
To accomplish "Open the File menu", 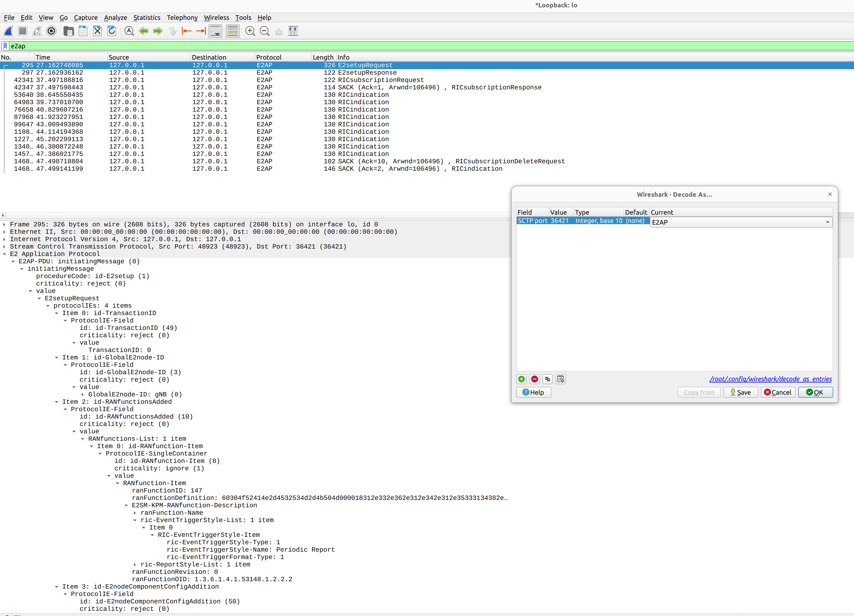I will click(9, 18).
